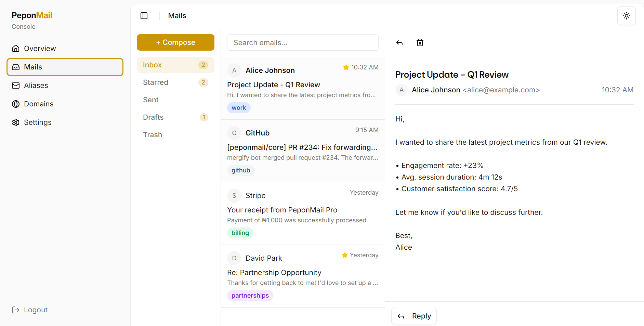Open the Settings gear icon

coord(16,122)
